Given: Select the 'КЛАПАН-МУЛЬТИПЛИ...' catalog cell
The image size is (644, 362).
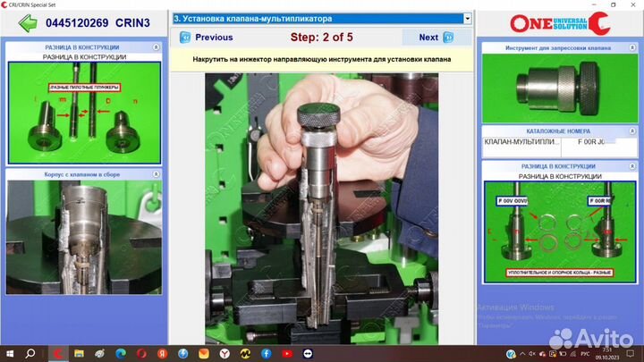Looking at the screenshot, I should pos(521,141).
